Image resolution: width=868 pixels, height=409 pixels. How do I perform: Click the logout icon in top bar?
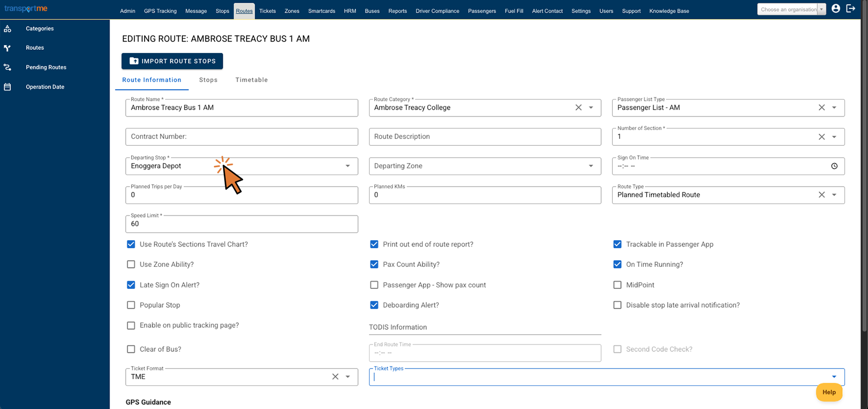coord(851,8)
